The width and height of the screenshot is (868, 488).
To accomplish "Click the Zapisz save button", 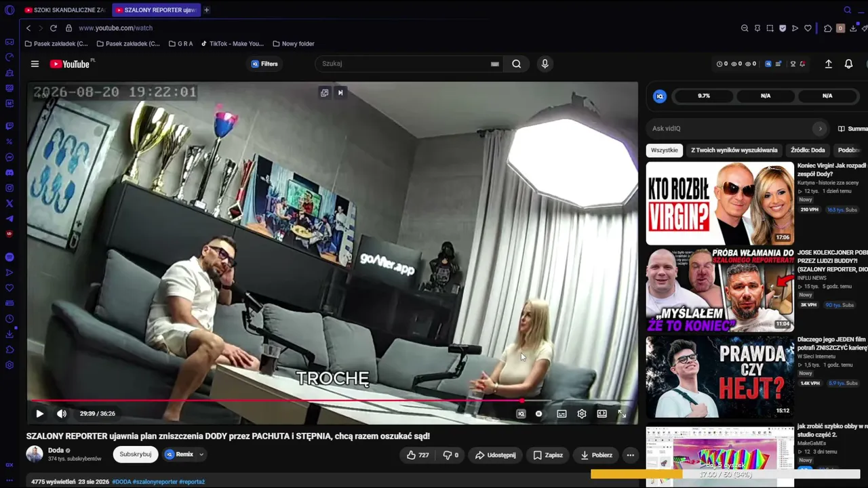I will 548,455.
